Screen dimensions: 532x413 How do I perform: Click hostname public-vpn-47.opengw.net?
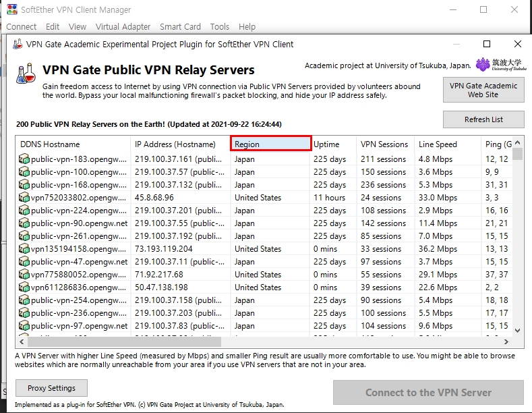79,262
